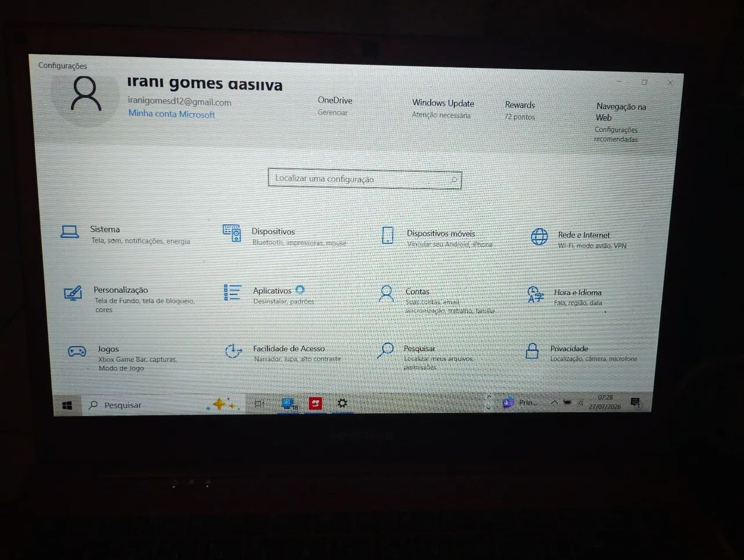Click inside Localizar uma configuração field
Image resolution: width=744 pixels, height=560 pixels.
click(364, 179)
